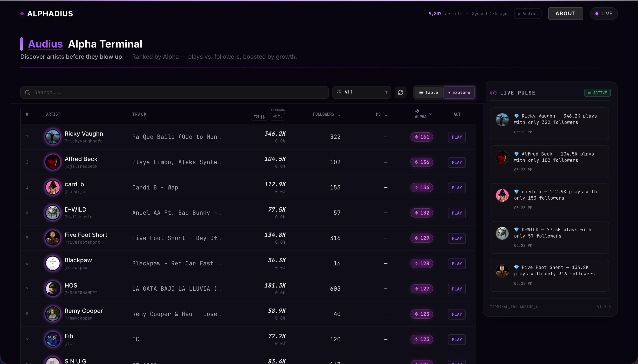Screen dimensions: 638x364
Task: Click the Live Pulse broadcast icon
Action: click(493, 93)
